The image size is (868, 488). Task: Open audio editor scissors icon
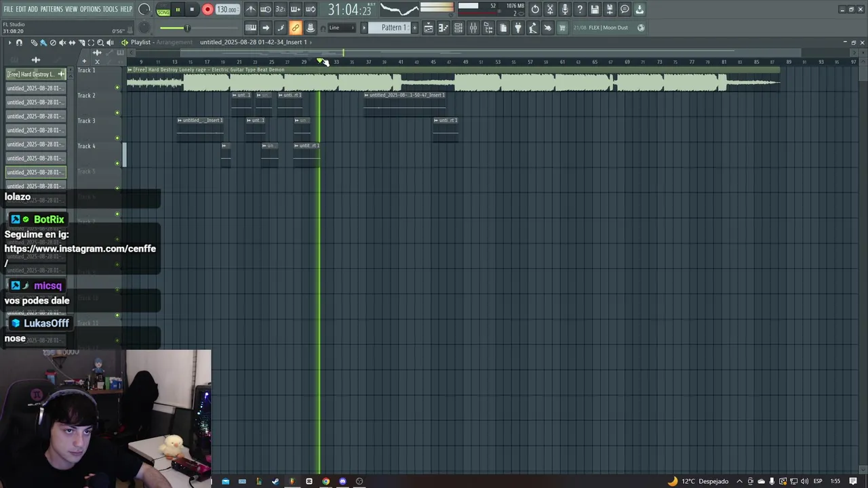[x=550, y=9]
